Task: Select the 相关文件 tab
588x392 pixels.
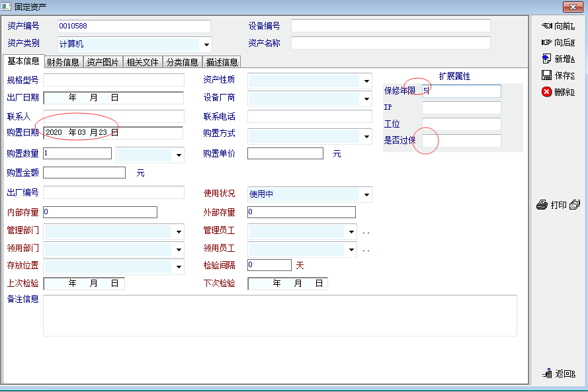Action: (x=142, y=62)
